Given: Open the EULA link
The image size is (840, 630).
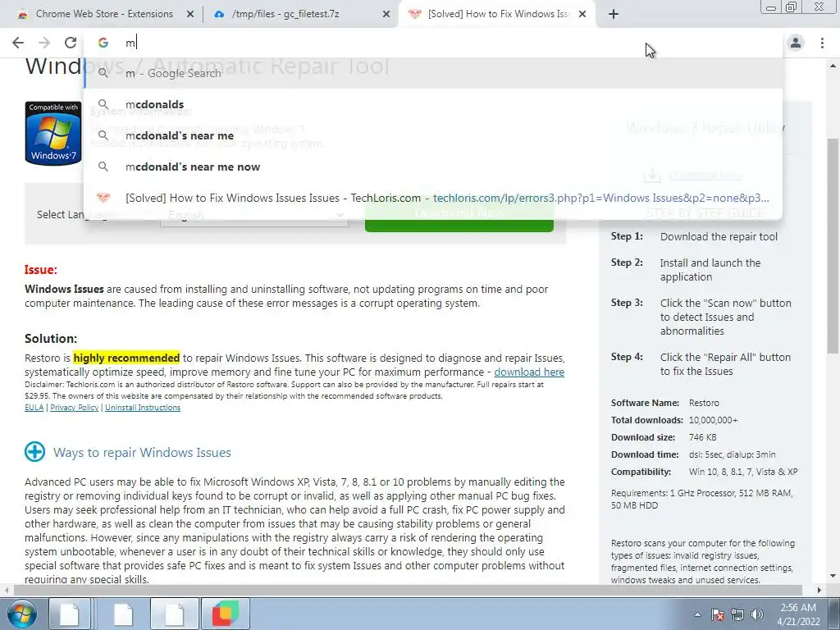Looking at the screenshot, I should (x=34, y=408).
